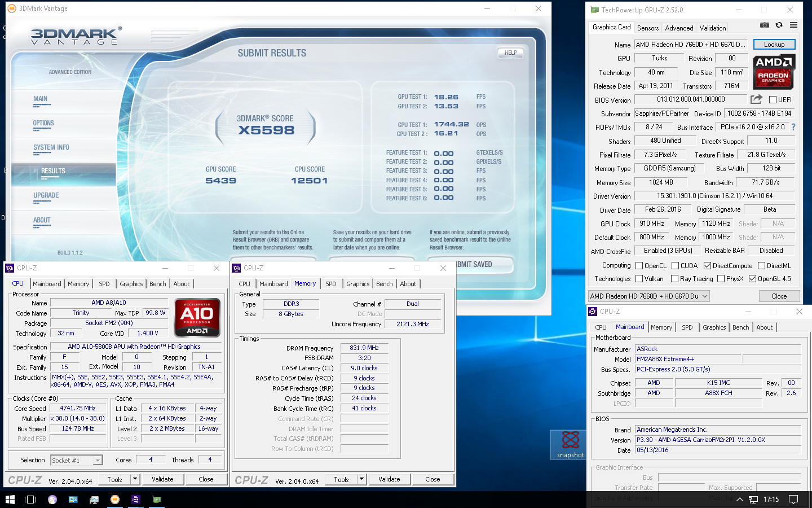812x508 pixels.
Task: Open SPD tab in CPU-Z Mainboard window
Action: (x=687, y=327)
